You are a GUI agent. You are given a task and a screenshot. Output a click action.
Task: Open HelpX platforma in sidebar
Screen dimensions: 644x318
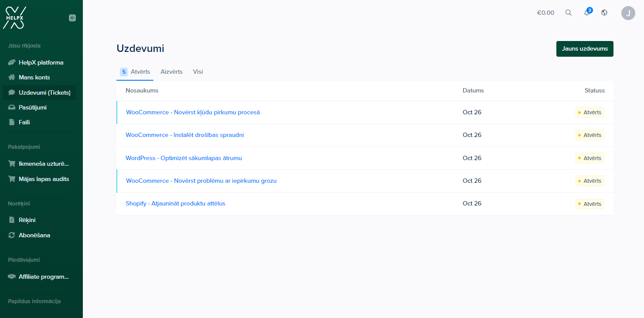tap(41, 63)
